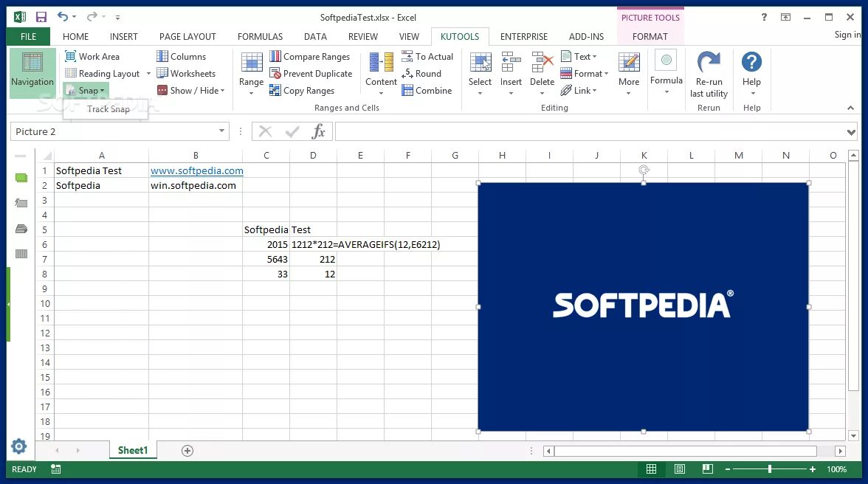Viewport: 868px width, 484px height.
Task: Open Kutools Help
Action: 751,74
